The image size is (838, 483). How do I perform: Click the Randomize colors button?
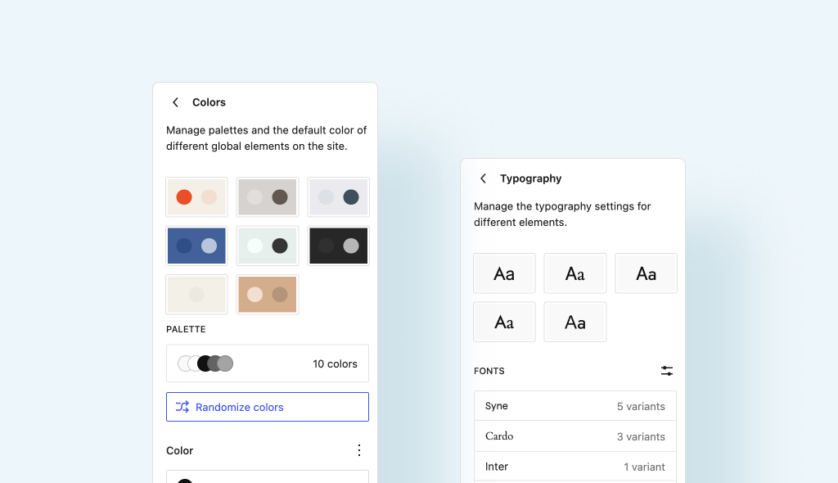click(x=267, y=407)
